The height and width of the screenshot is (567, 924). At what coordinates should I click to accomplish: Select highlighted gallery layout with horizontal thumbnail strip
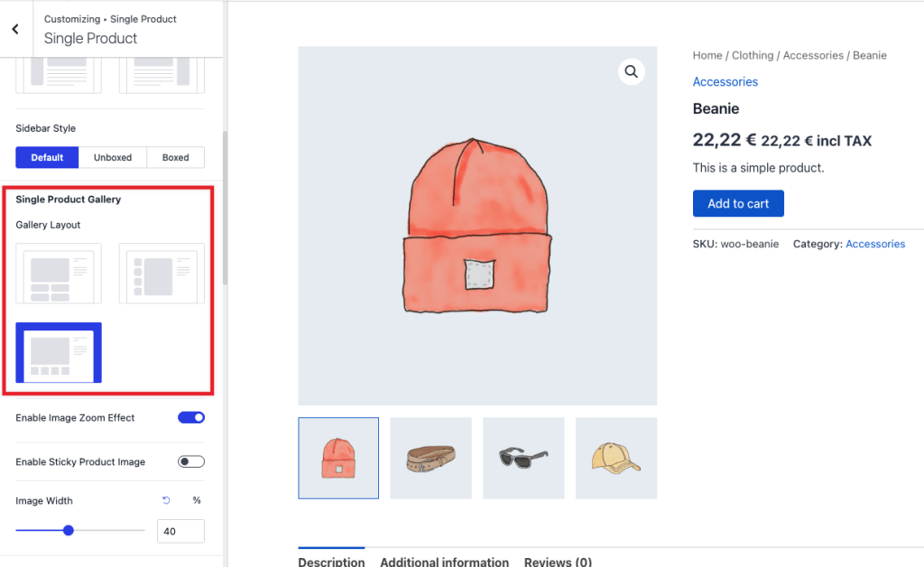[x=59, y=352]
